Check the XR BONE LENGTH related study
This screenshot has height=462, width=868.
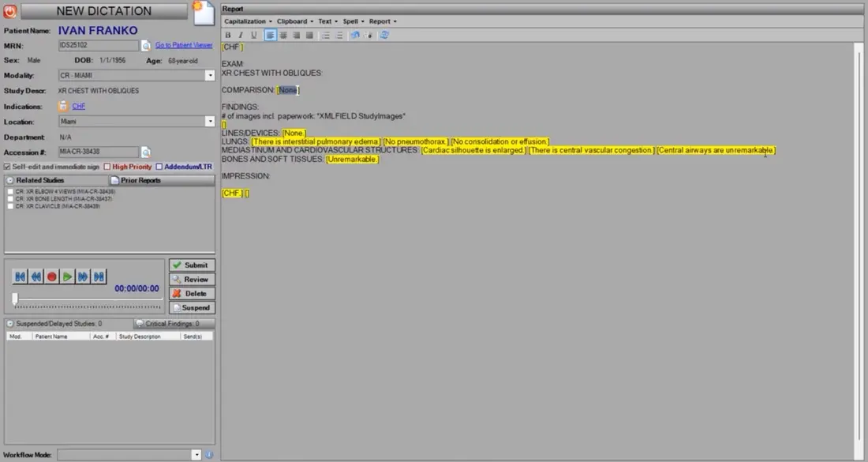point(10,199)
